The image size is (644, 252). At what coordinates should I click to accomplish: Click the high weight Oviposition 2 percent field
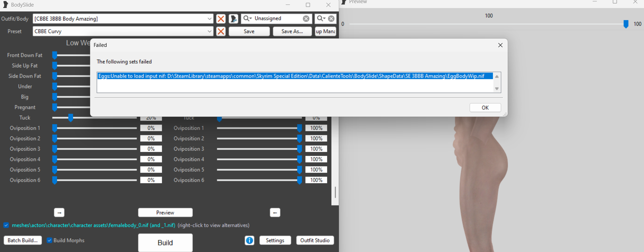[316, 138]
